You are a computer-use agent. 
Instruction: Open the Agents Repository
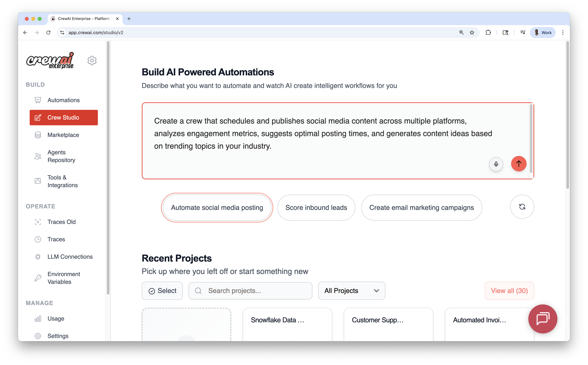tap(62, 156)
